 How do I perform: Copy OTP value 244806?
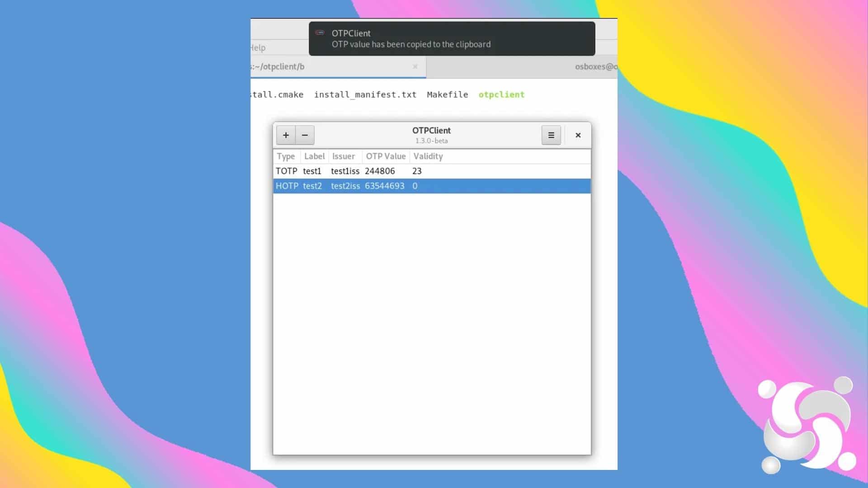tap(380, 171)
